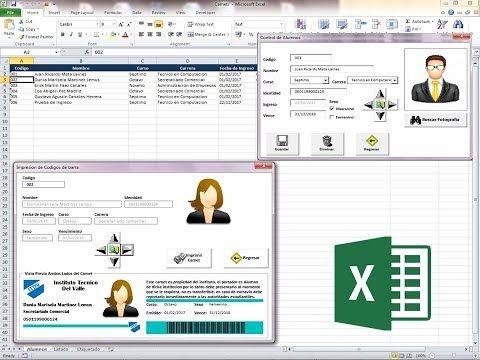Toggle Bold formatting in the ribbon
Image resolution: width=480 pixels, height=360 pixels.
click(x=63, y=34)
